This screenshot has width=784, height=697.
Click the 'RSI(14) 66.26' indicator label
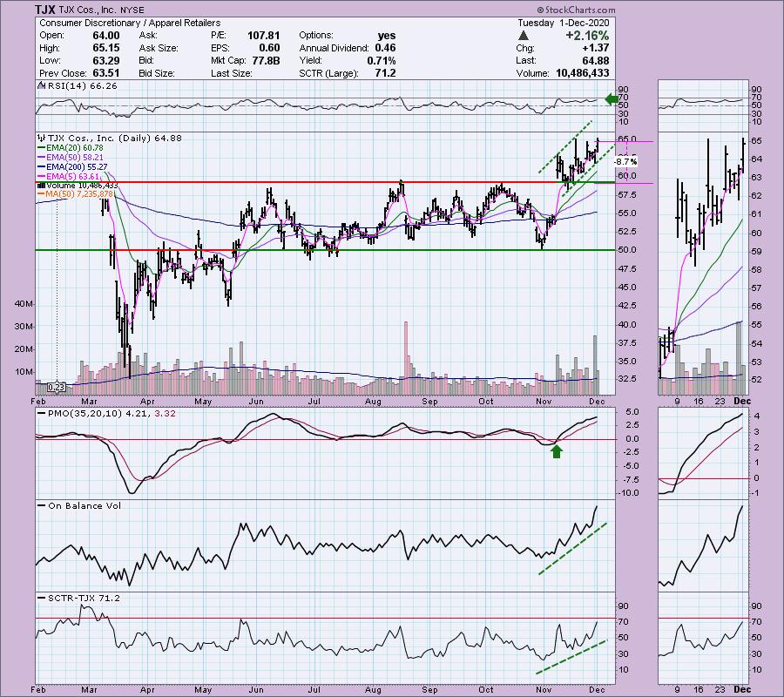[x=82, y=86]
